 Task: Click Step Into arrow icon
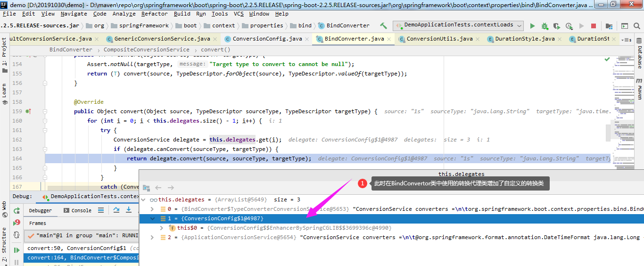[x=128, y=210]
